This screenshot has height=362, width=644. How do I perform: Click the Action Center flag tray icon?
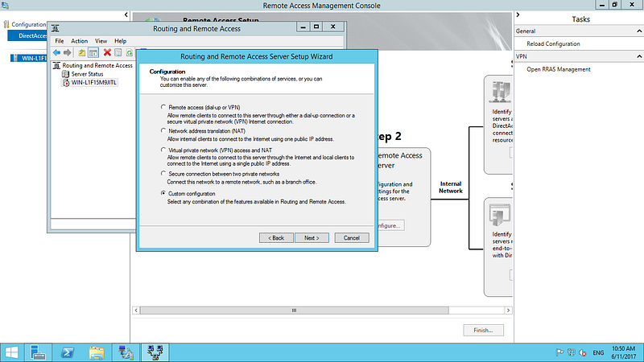pos(559,352)
